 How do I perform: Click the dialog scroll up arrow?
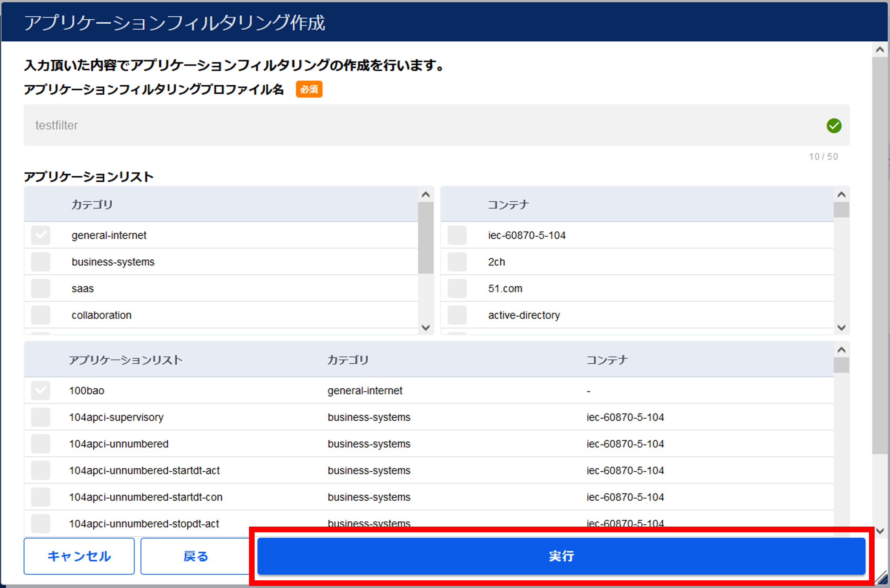click(x=880, y=50)
